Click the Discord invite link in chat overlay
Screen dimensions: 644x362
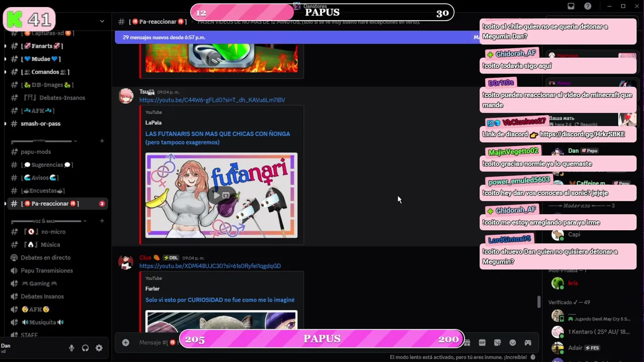[582, 134]
